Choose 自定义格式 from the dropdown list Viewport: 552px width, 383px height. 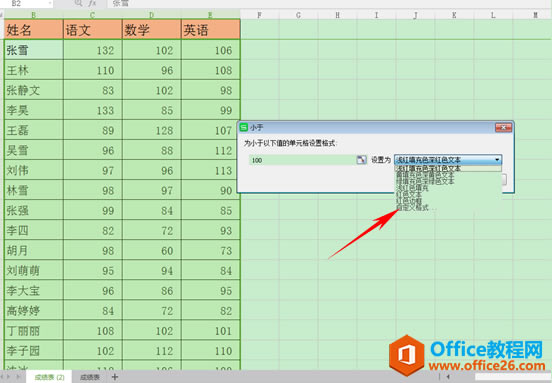coord(412,207)
